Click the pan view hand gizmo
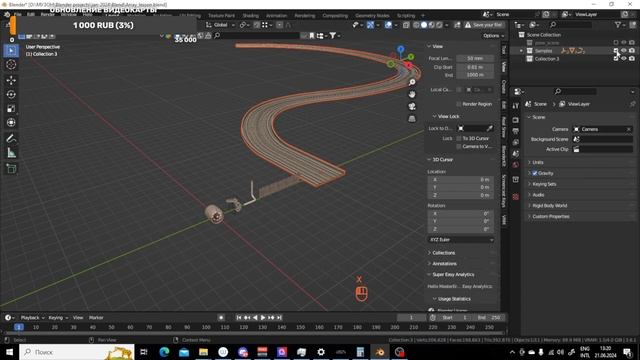Screen dimensions: 640x360 coord(412,94)
